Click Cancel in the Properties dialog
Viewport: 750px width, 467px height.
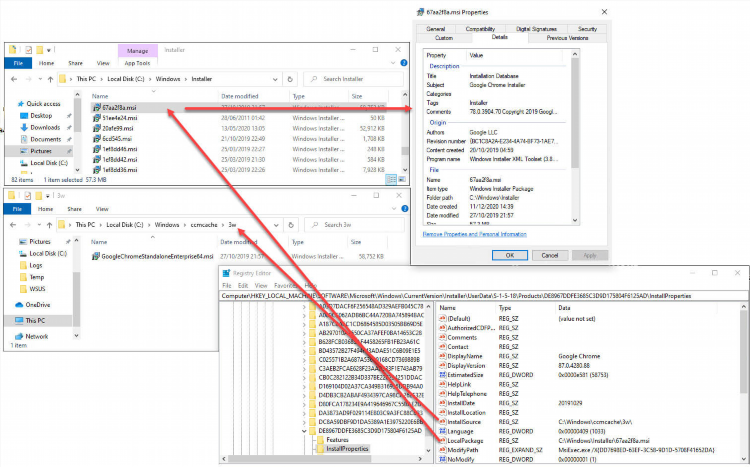pyautogui.click(x=550, y=255)
